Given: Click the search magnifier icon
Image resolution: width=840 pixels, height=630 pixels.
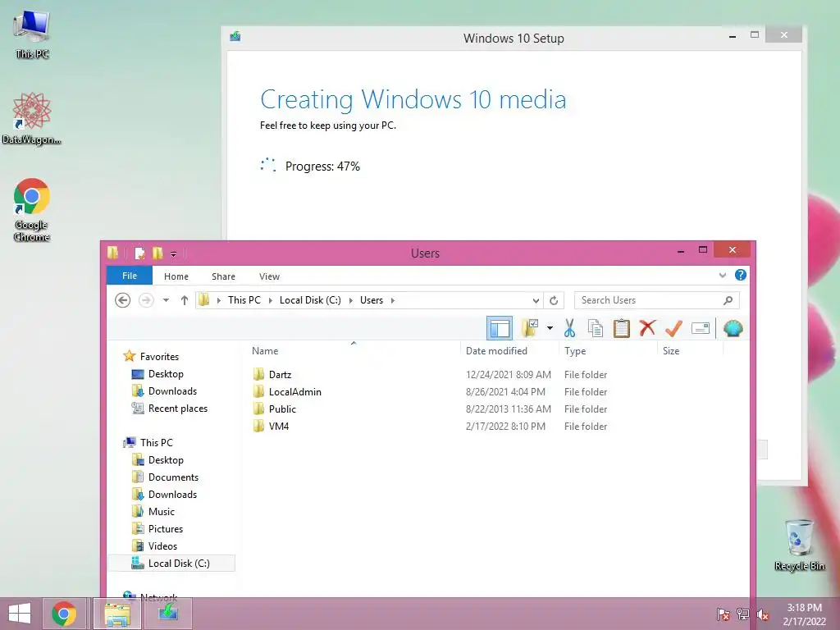Looking at the screenshot, I should [x=728, y=300].
